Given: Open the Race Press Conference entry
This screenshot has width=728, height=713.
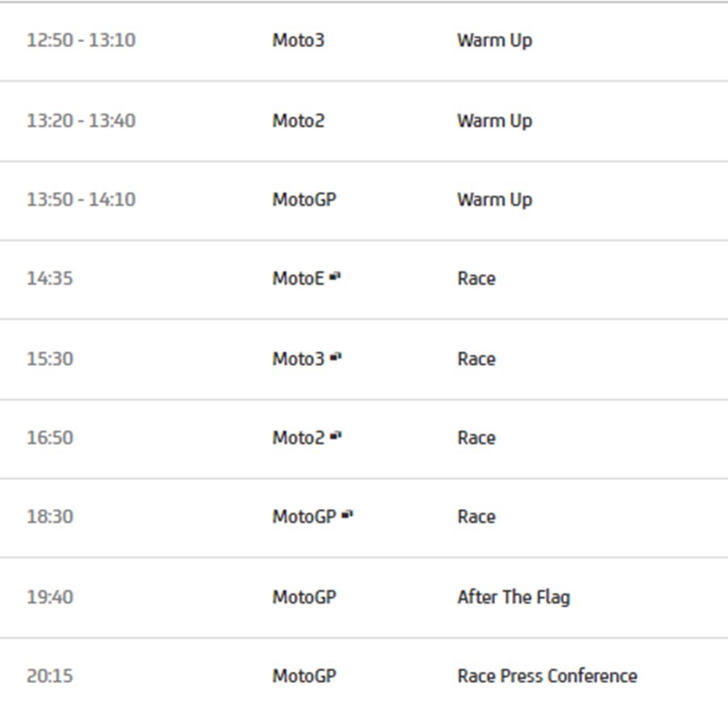Looking at the screenshot, I should pyautogui.click(x=548, y=677).
